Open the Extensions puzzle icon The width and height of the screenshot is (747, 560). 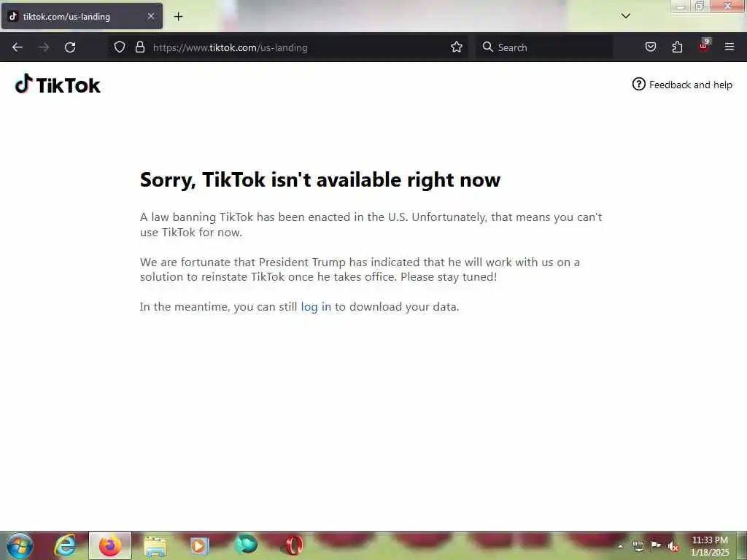[x=677, y=47]
